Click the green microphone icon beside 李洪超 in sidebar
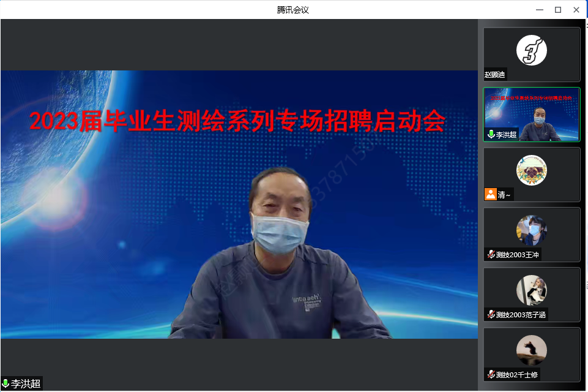 click(491, 134)
